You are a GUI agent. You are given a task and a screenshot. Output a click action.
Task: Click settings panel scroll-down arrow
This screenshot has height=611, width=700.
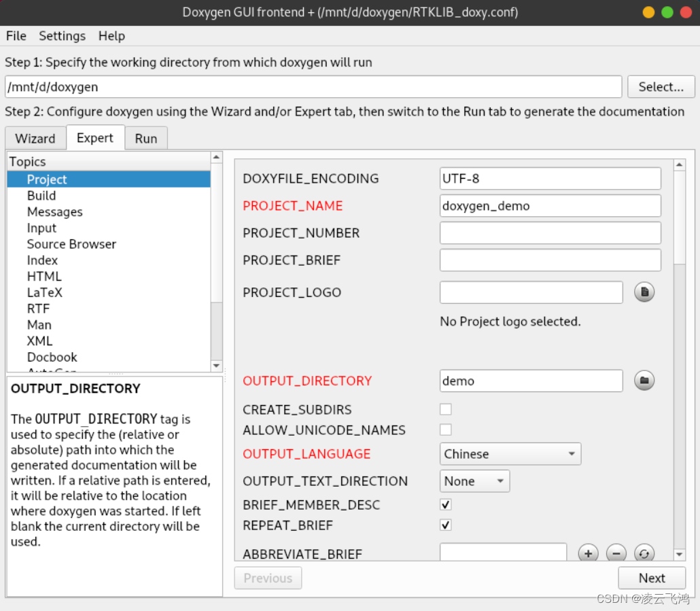679,555
